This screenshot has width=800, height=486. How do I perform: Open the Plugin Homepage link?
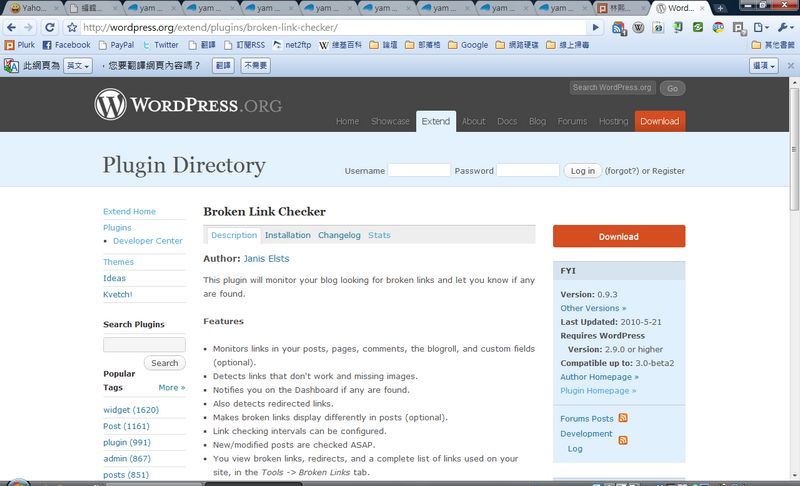[x=598, y=391]
